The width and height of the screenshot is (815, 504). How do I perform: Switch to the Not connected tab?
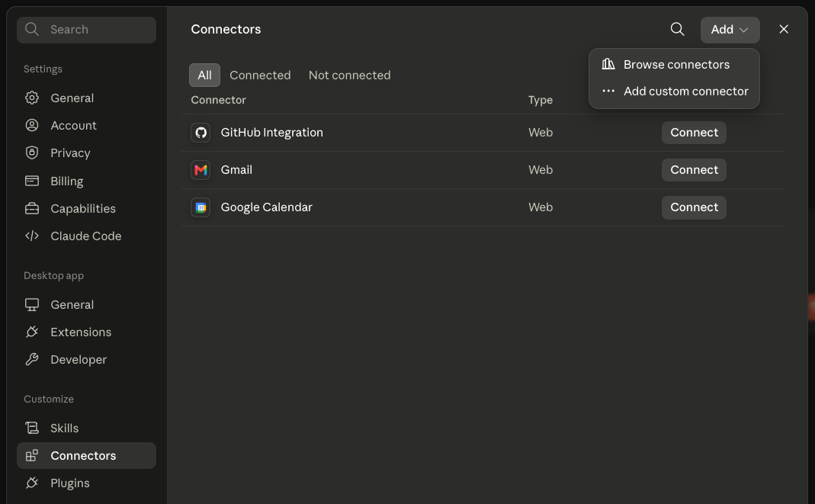click(349, 75)
